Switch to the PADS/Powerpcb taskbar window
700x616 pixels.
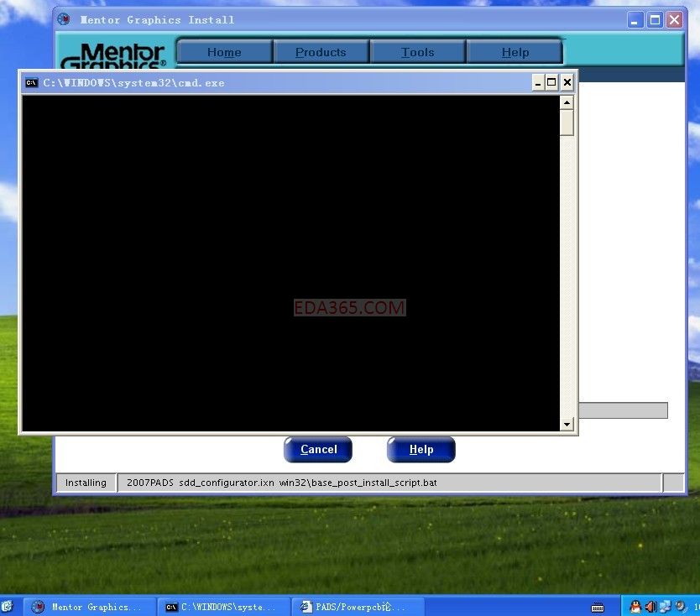(356, 606)
